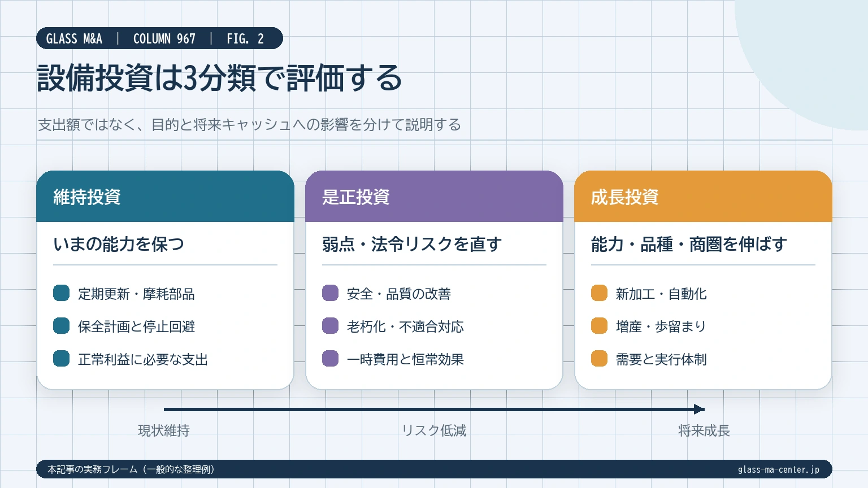Click the 現状維持 axis label
The image size is (868, 488).
click(x=164, y=431)
